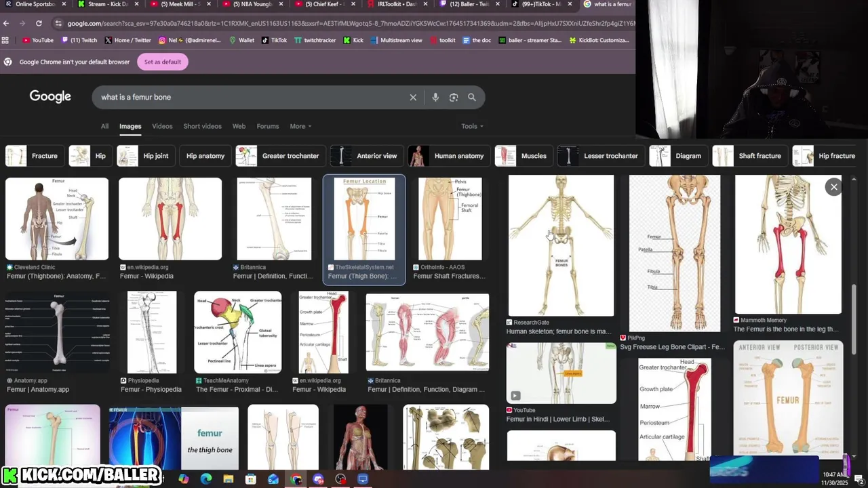Click in the 'what is a femur bone' search box
This screenshot has height=488, width=868.
tap(251, 97)
